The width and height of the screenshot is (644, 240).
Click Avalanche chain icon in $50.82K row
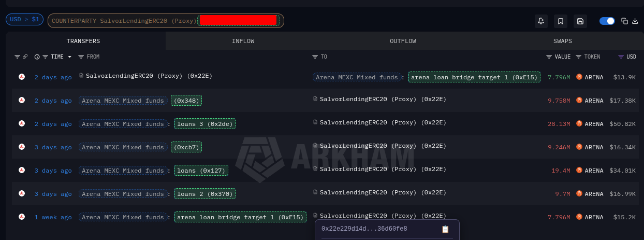click(x=22, y=123)
